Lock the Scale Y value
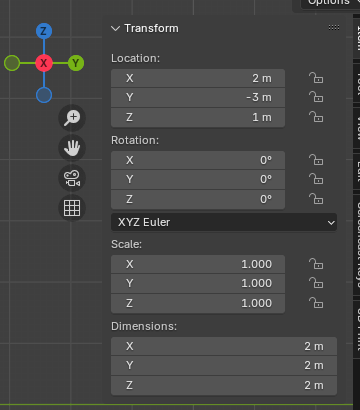 pos(316,283)
